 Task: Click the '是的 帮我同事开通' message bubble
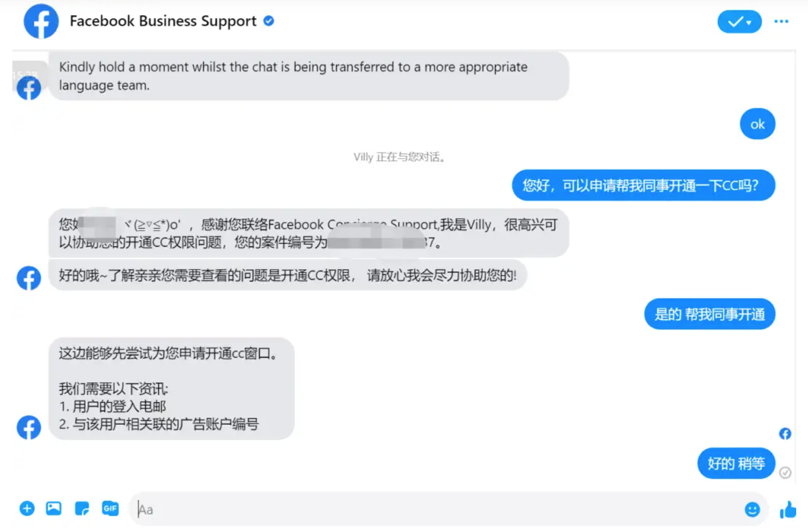tap(710, 314)
